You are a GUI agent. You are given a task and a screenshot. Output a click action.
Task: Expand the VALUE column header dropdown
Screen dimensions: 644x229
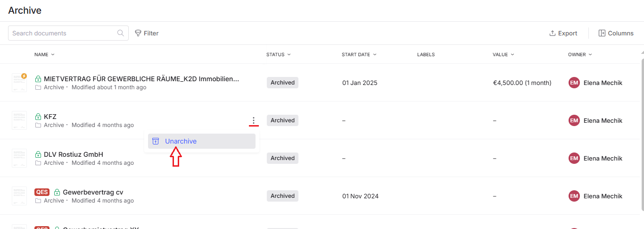pos(503,54)
